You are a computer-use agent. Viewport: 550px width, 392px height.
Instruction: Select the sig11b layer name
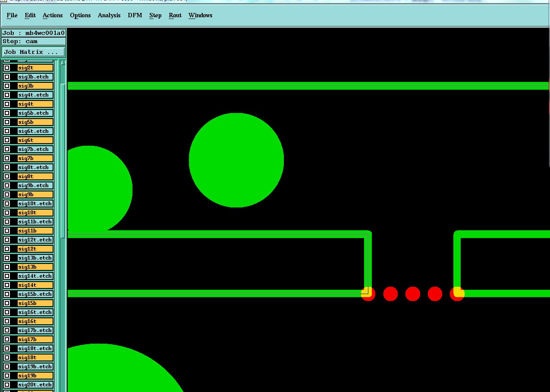(x=35, y=231)
